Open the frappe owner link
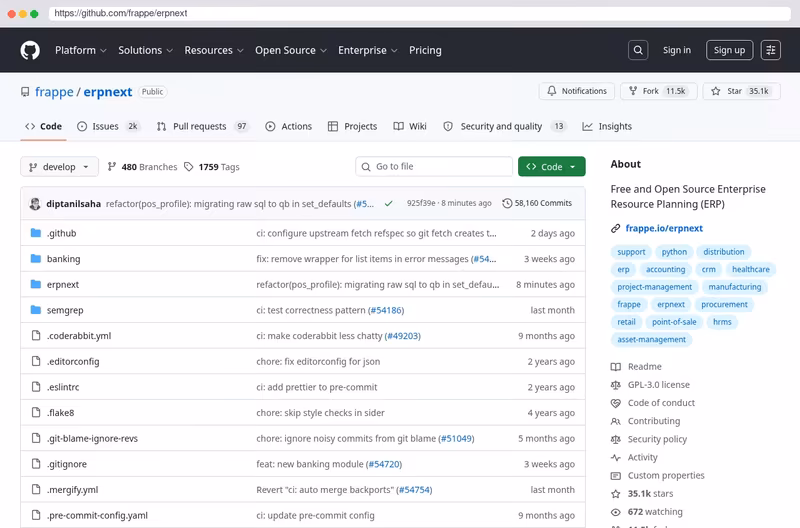The width and height of the screenshot is (800, 528). tap(54, 92)
